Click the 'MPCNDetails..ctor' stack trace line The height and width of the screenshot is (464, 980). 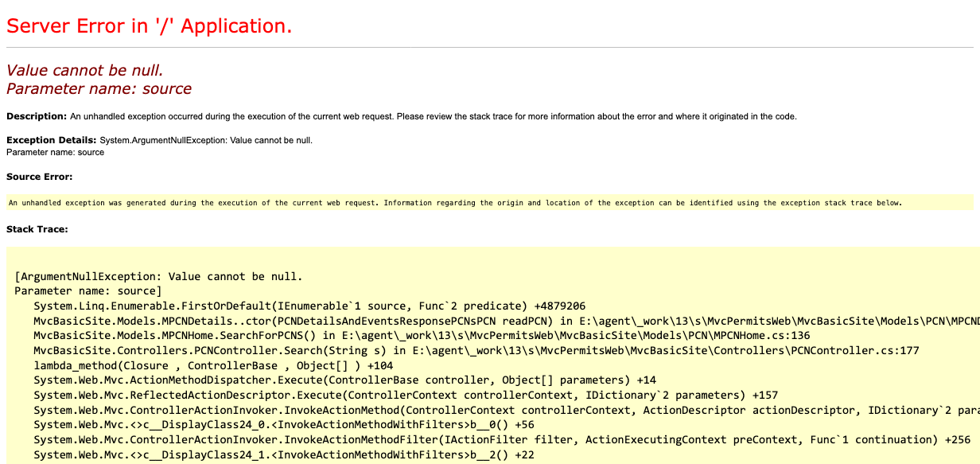477,321
